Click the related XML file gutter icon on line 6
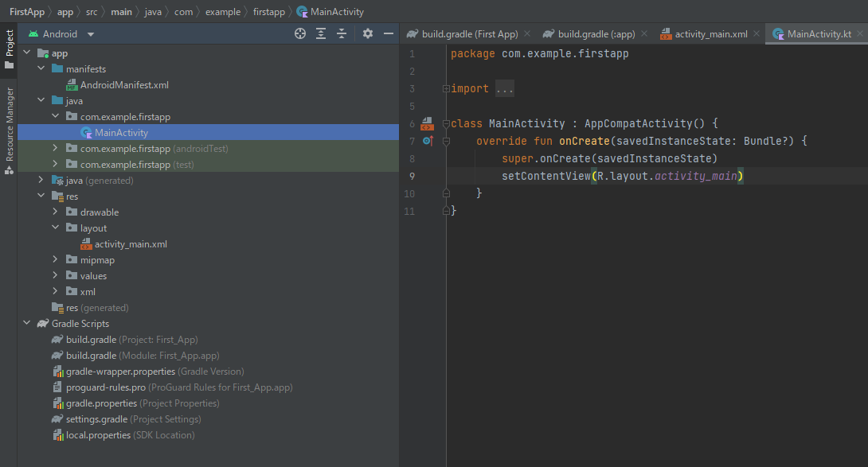Screen dimensions: 868x467 click(x=427, y=123)
